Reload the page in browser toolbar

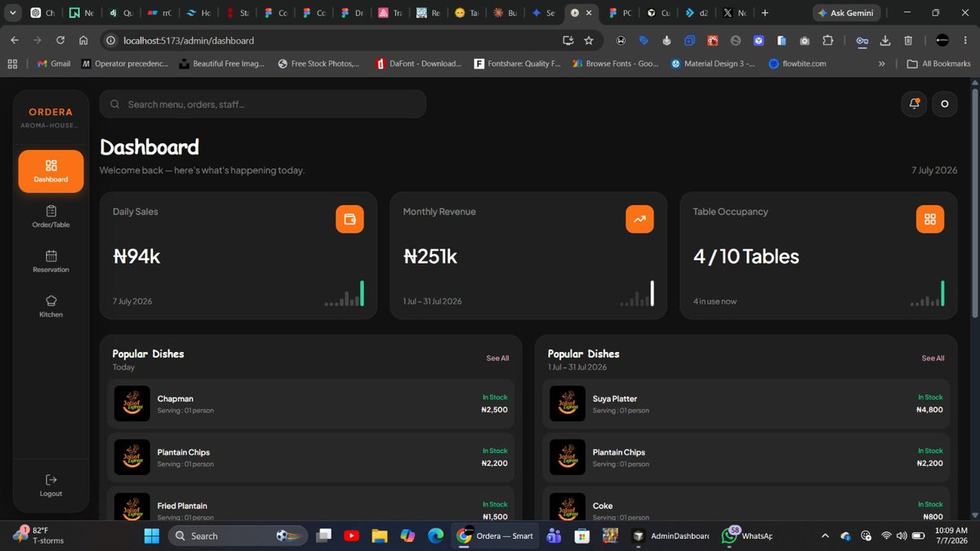60,40
